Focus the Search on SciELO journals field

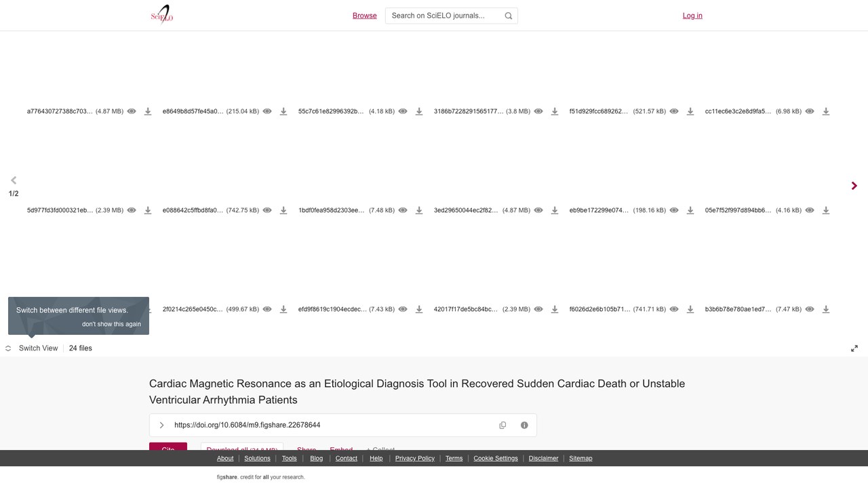pyautogui.click(x=452, y=16)
